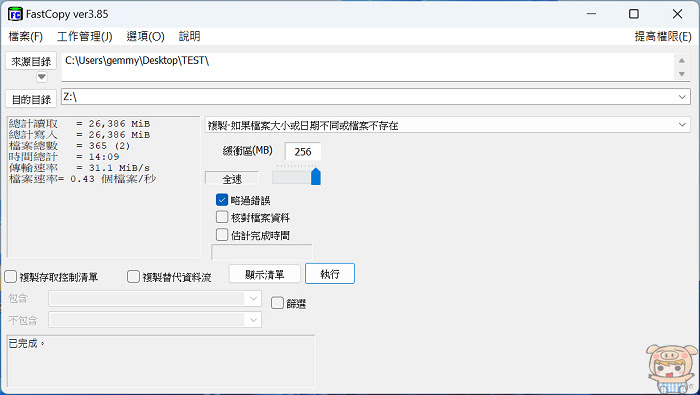
Task: Open the 說明 help menu
Action: pos(189,37)
